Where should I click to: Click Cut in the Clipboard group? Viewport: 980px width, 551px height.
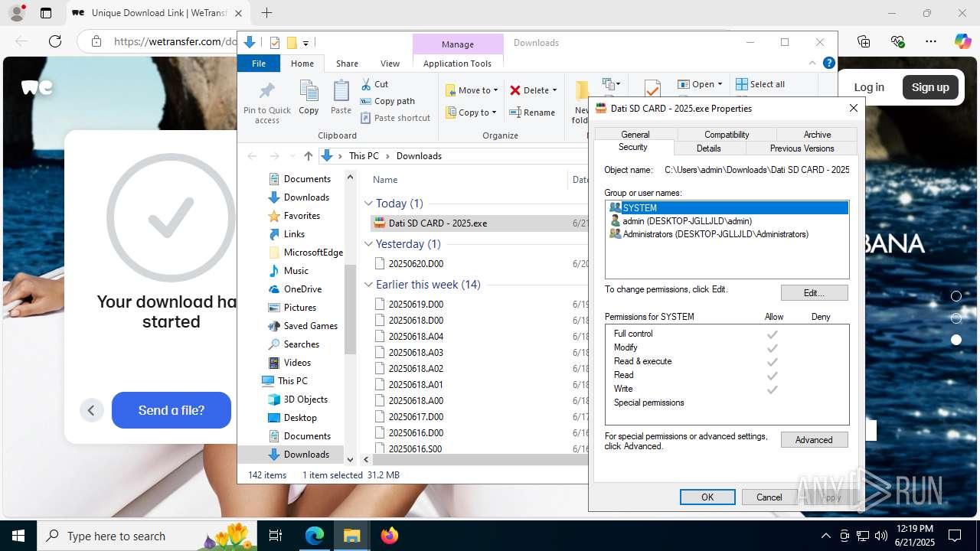374,84
